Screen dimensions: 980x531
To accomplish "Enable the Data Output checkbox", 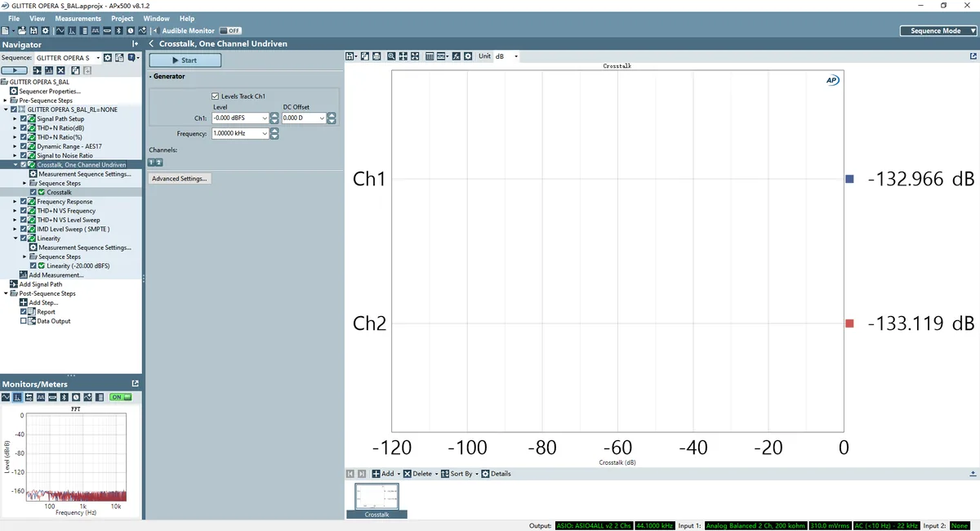I will (x=24, y=321).
